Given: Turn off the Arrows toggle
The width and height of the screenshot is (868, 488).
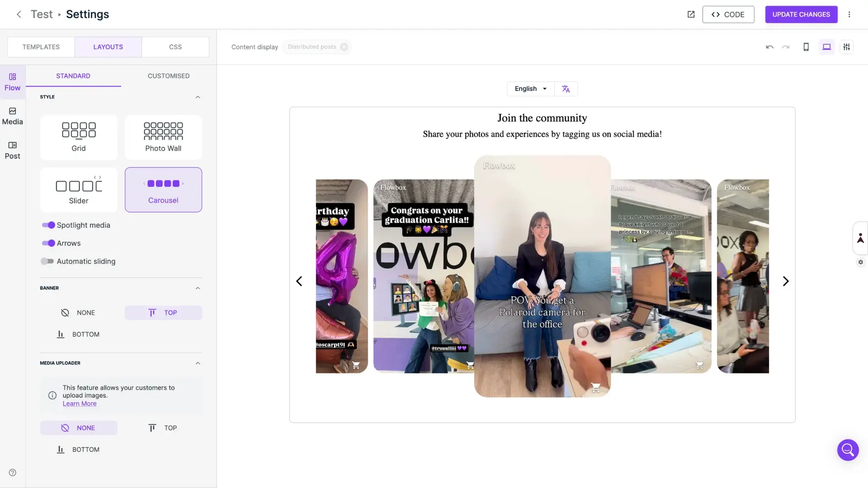Looking at the screenshot, I should pos(48,243).
